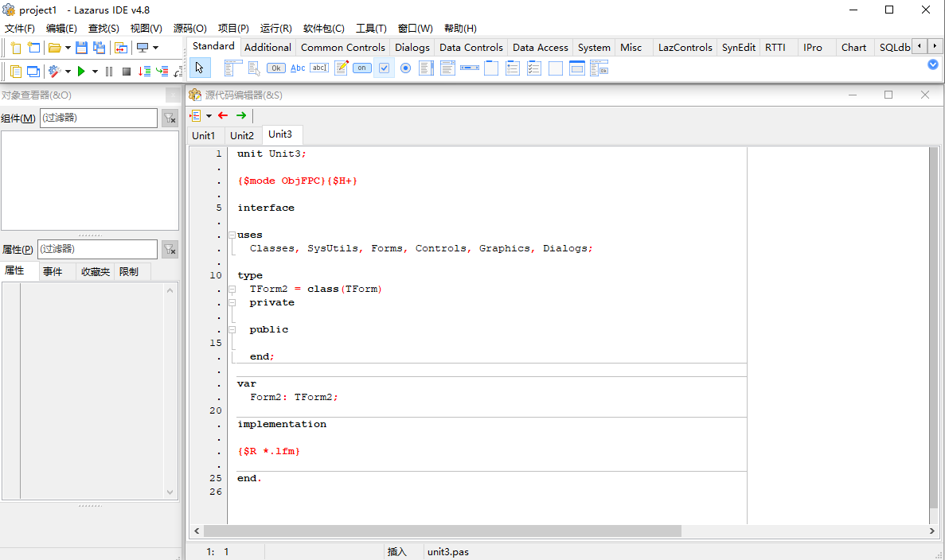
Task: Pick the TButton 'Ok' component
Action: 276,68
